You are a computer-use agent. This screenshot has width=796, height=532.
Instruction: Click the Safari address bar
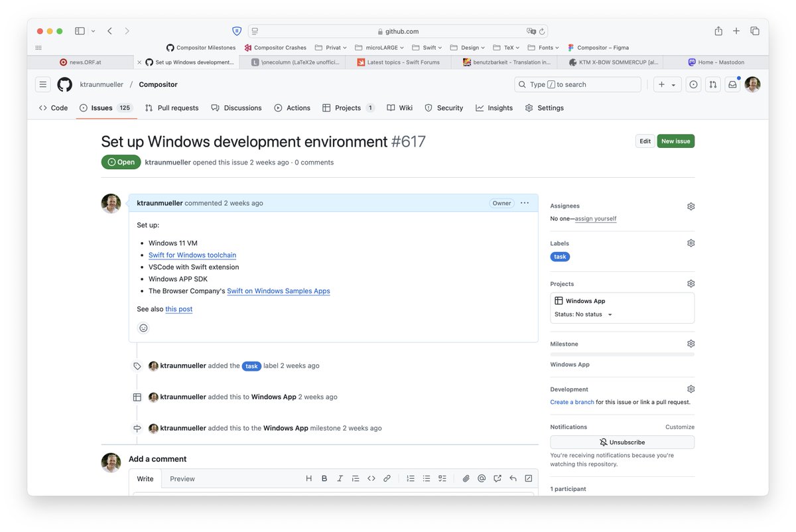tap(398, 31)
